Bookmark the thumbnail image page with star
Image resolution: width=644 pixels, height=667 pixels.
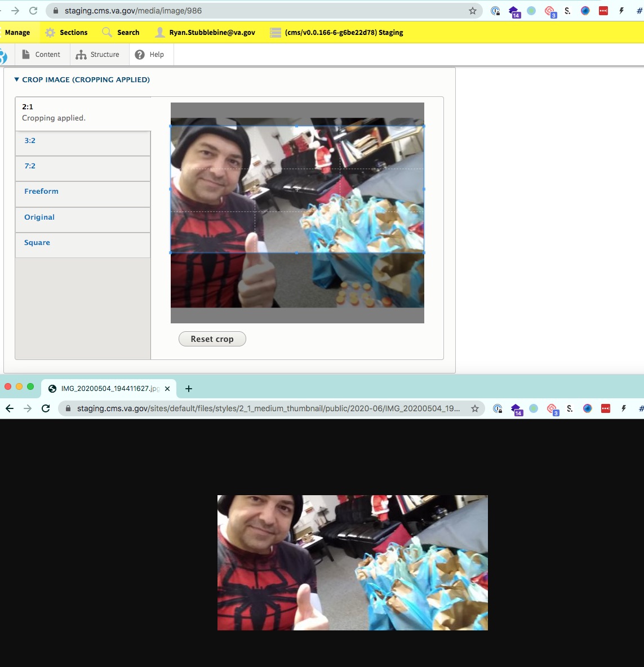(475, 409)
